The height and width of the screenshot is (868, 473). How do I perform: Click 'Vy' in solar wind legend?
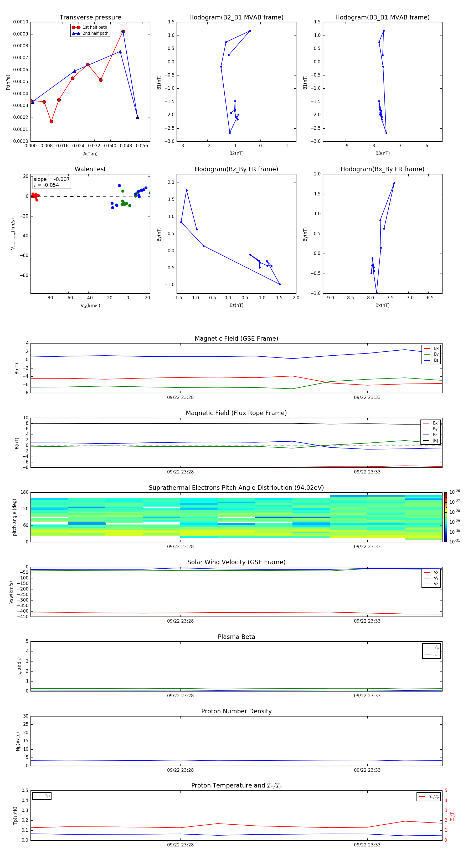pos(436,578)
